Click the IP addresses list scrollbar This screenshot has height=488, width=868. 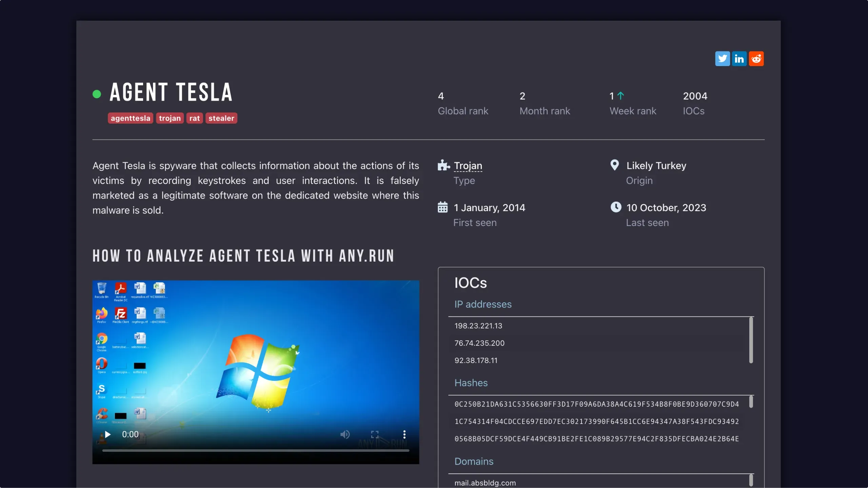point(751,340)
